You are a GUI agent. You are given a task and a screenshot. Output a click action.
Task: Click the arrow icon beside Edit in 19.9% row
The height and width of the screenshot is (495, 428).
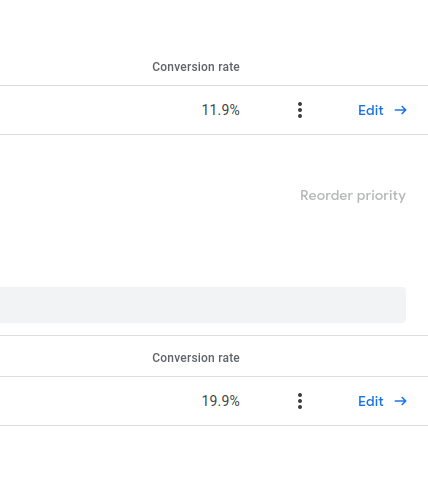point(400,401)
